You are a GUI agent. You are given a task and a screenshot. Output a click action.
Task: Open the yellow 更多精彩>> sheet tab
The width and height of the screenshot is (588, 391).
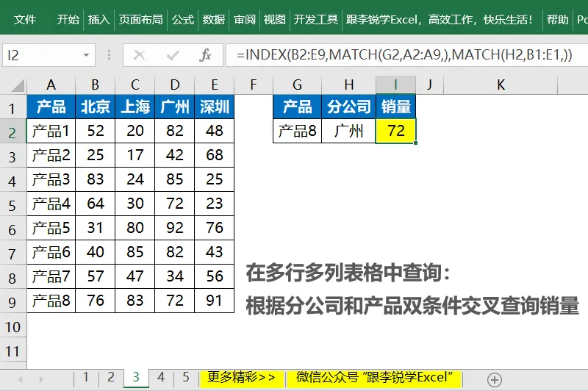242,378
